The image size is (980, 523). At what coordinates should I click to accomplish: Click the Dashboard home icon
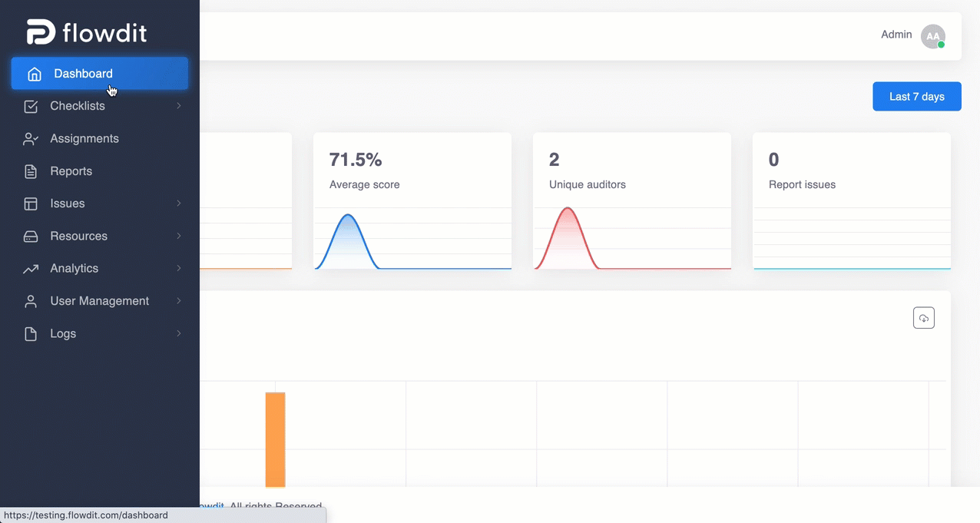[34, 74]
